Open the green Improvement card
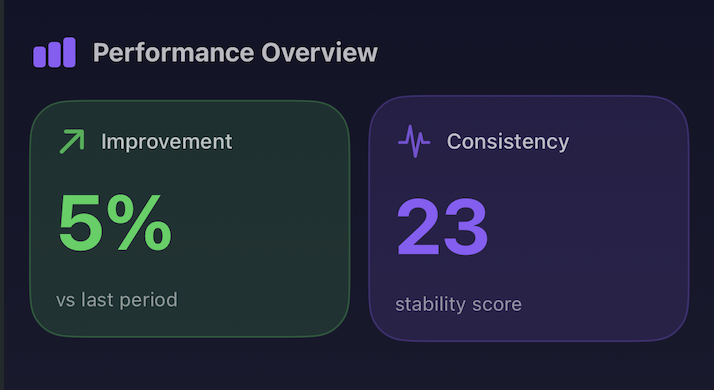This screenshot has width=714, height=390. (189, 219)
